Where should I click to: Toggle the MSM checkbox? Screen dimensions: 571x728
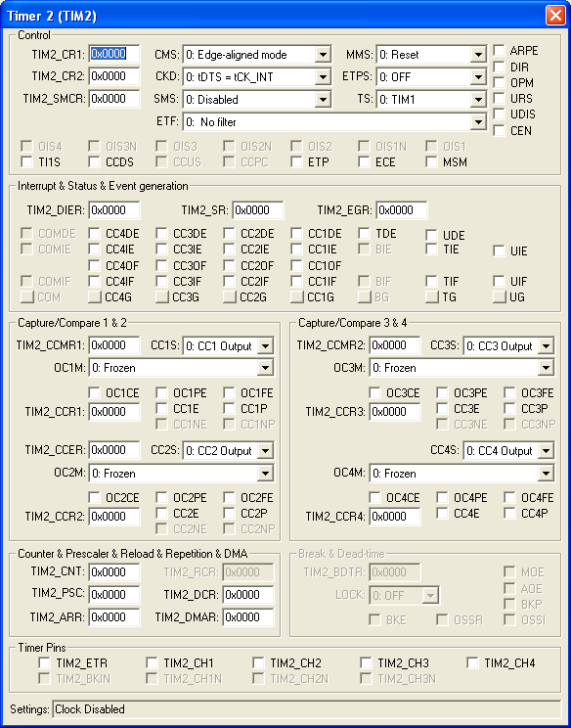[x=432, y=162]
